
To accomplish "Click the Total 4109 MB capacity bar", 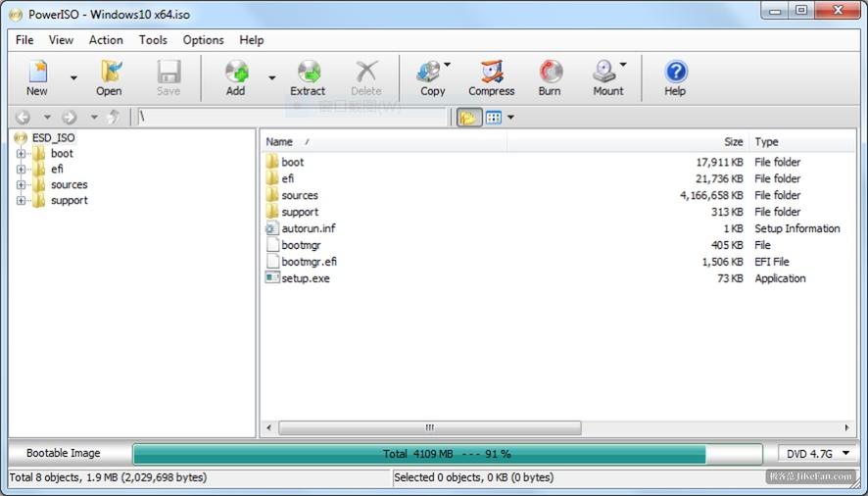I will point(448,454).
